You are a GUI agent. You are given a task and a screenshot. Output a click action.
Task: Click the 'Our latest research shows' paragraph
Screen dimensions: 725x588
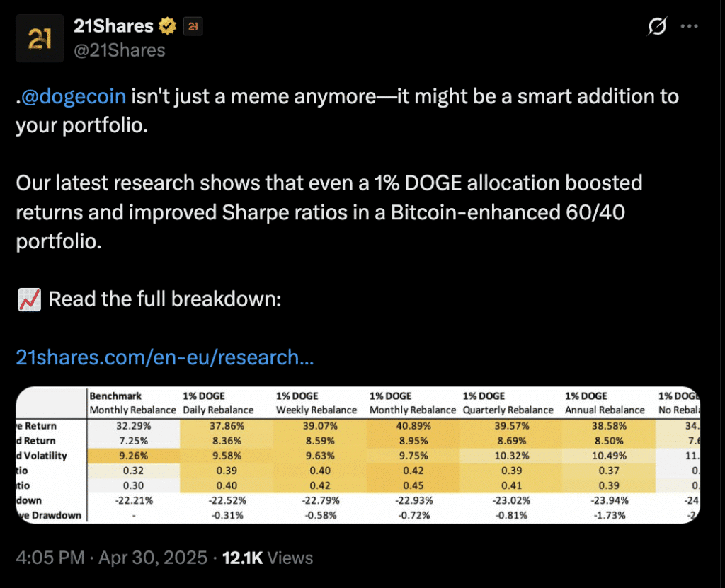[329, 212]
